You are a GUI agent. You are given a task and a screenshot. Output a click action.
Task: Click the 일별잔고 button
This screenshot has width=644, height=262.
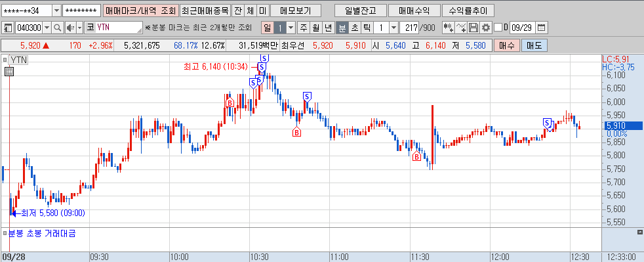click(360, 11)
